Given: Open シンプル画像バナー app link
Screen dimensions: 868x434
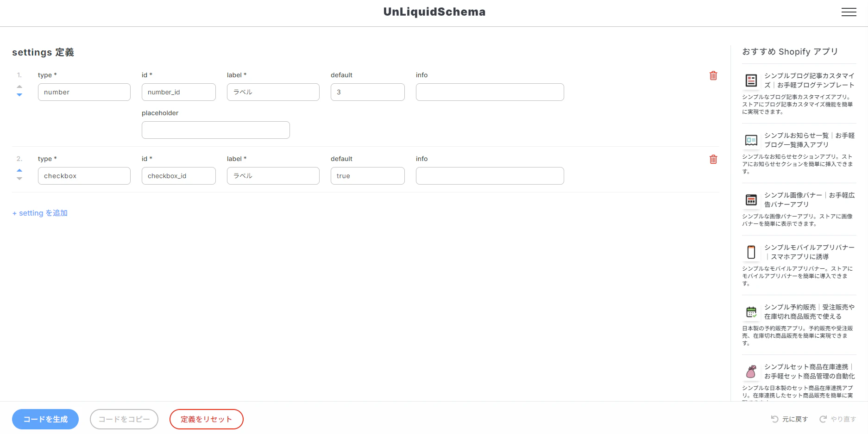Looking at the screenshot, I should coord(809,200).
